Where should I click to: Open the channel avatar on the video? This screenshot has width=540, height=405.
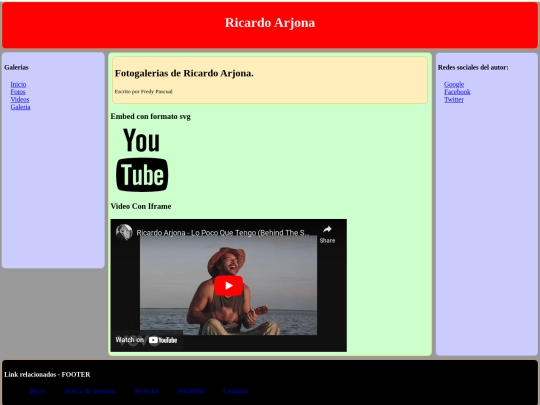tap(124, 232)
